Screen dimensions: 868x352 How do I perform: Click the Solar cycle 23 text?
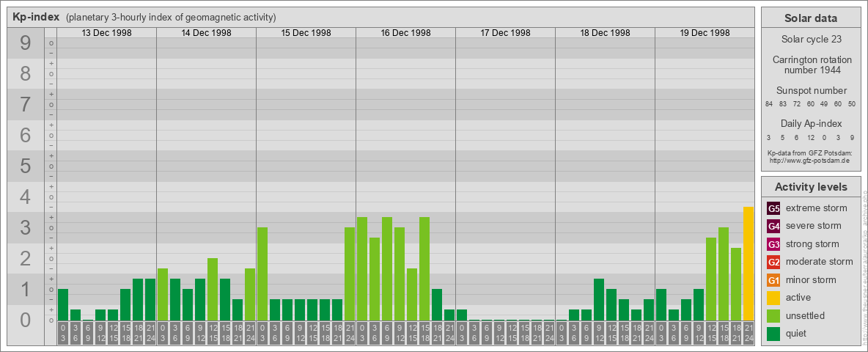[x=811, y=40]
